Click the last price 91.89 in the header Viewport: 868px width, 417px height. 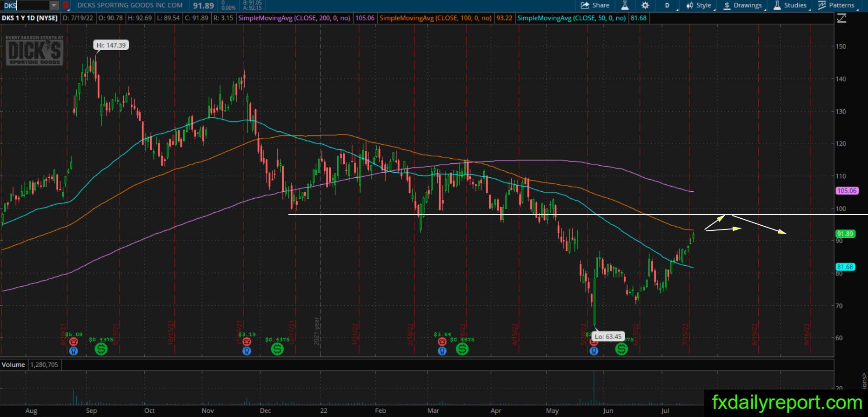coord(203,6)
